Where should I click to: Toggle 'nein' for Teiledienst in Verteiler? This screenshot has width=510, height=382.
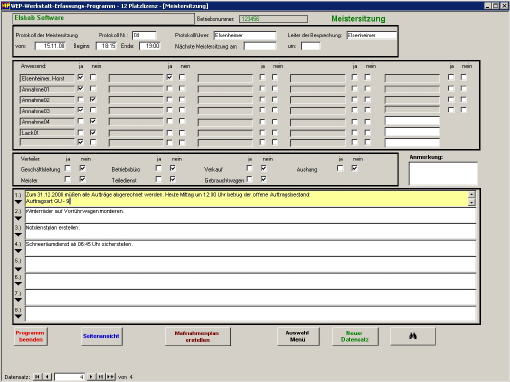coord(172,179)
